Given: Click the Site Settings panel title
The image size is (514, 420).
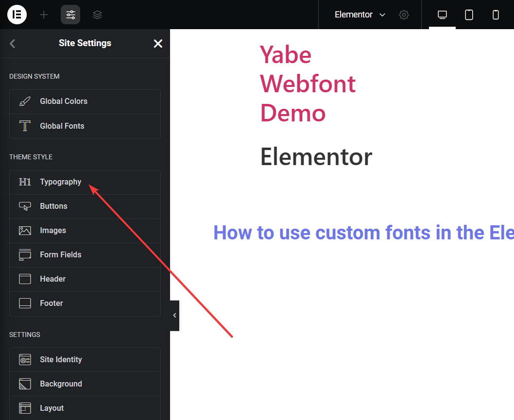Looking at the screenshot, I should (85, 43).
